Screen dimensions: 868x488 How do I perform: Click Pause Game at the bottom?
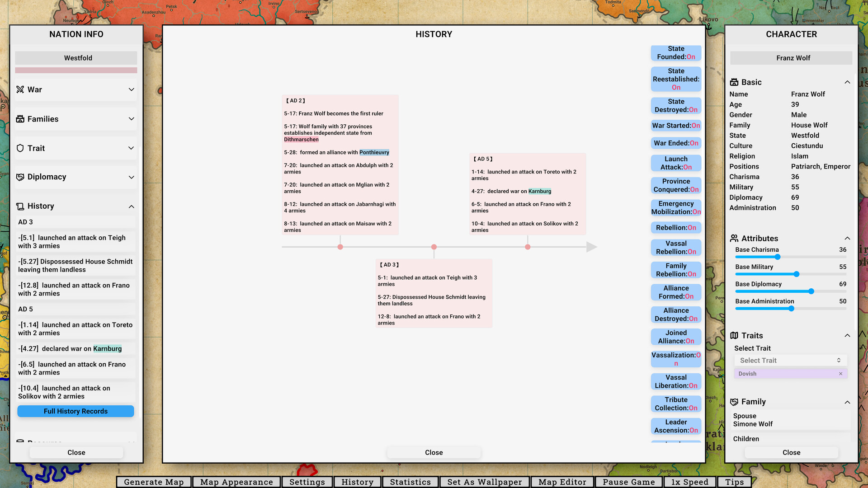click(628, 482)
